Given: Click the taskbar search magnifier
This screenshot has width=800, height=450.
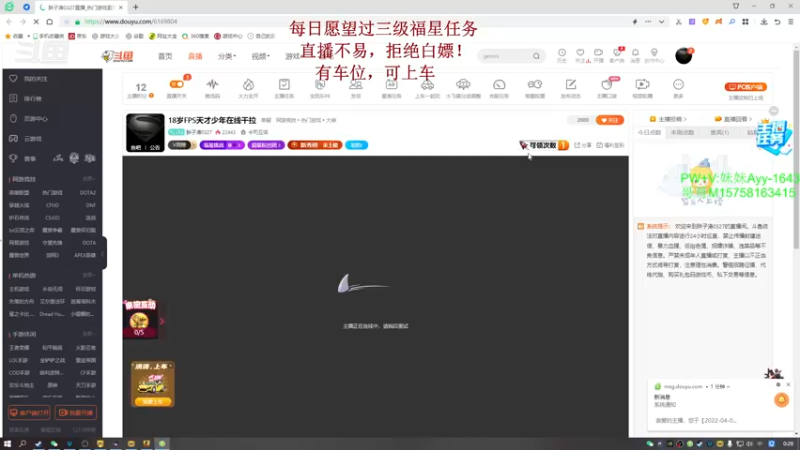Looking at the screenshot, I should tap(22, 444).
